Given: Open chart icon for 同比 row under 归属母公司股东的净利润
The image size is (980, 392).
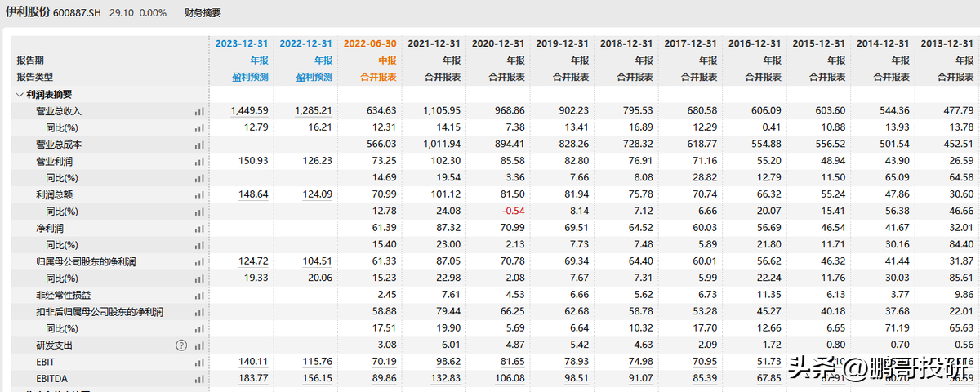Looking at the screenshot, I should click(198, 278).
